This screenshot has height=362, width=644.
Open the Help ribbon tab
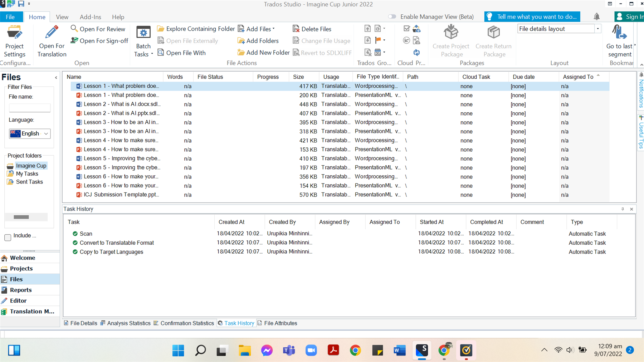pos(118,17)
